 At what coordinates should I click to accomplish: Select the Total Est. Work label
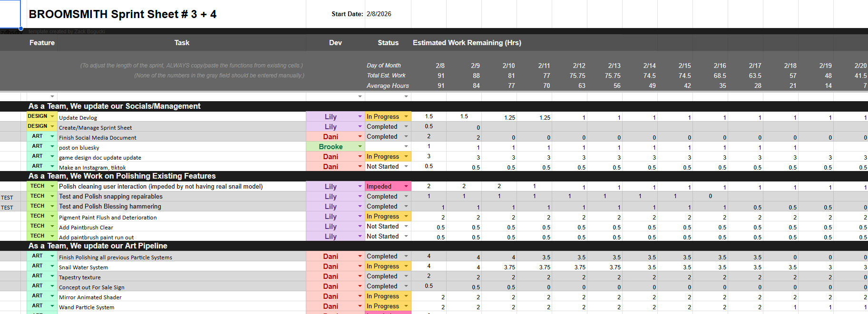click(x=386, y=76)
